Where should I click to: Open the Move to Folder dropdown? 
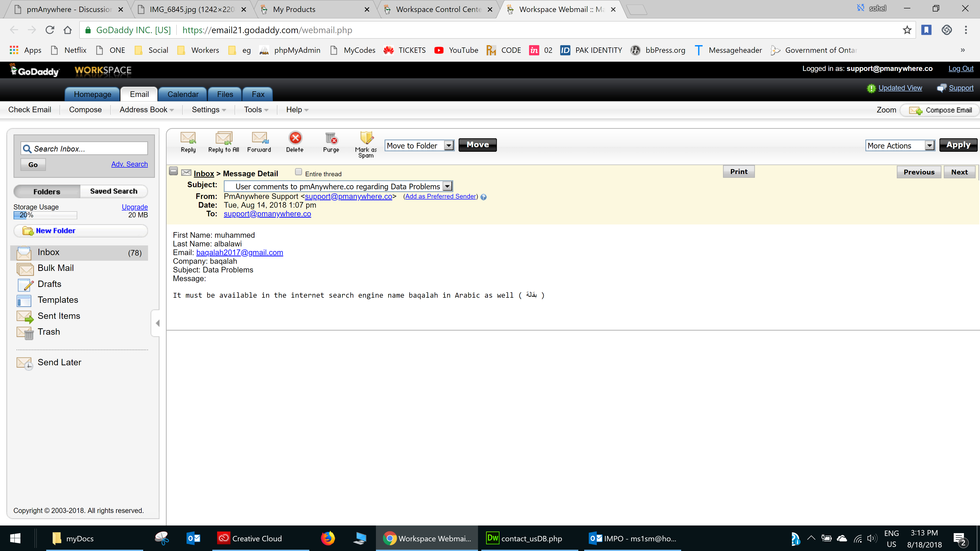(449, 146)
